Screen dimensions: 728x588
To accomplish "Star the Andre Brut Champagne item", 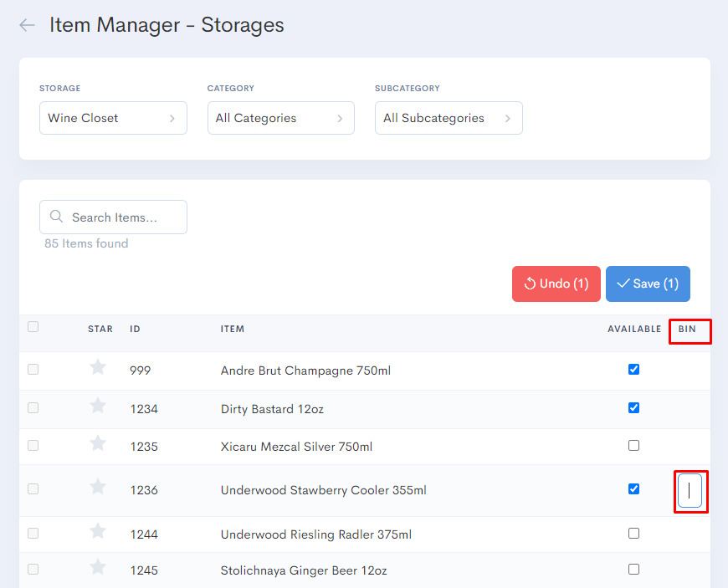I will [x=97, y=368].
